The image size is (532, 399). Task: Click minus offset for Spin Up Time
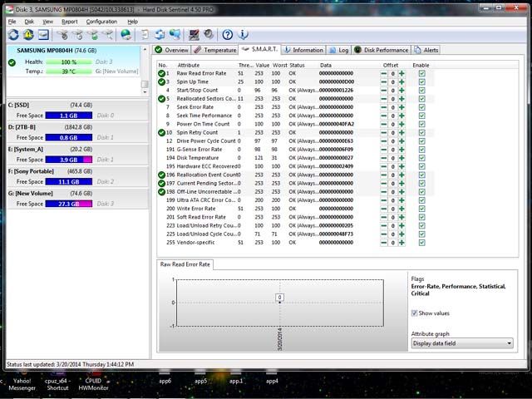[383, 82]
